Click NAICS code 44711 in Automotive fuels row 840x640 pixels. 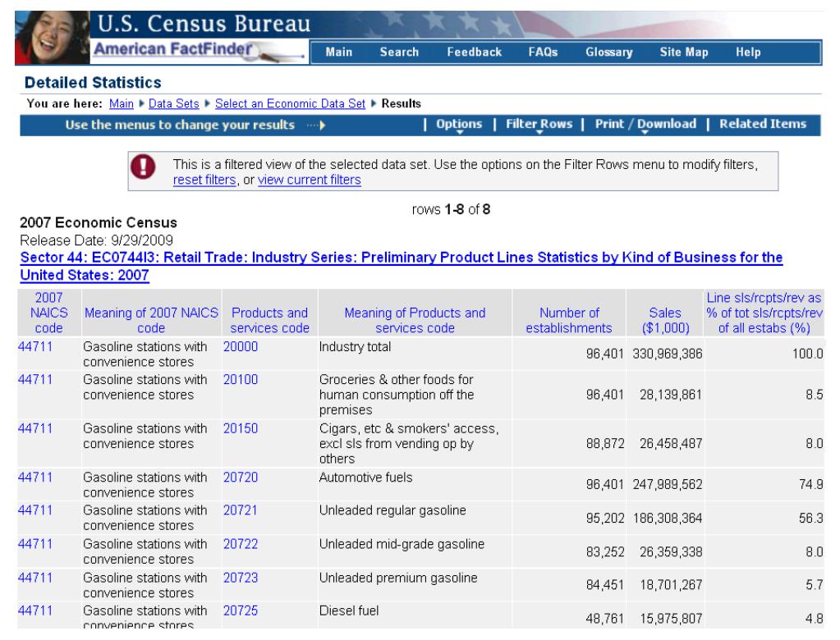click(x=35, y=478)
